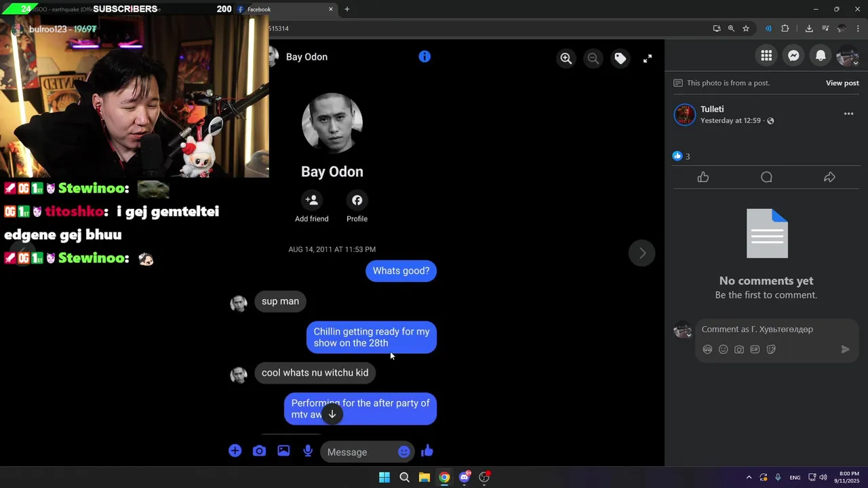Viewport: 868px width, 488px height.
Task: Go to the next photo
Action: 642,253
